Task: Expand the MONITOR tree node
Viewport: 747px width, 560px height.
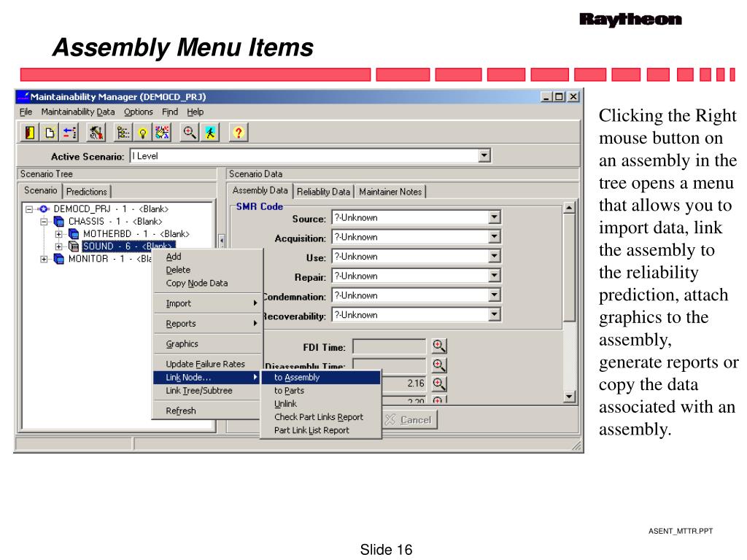Action: click(x=44, y=259)
